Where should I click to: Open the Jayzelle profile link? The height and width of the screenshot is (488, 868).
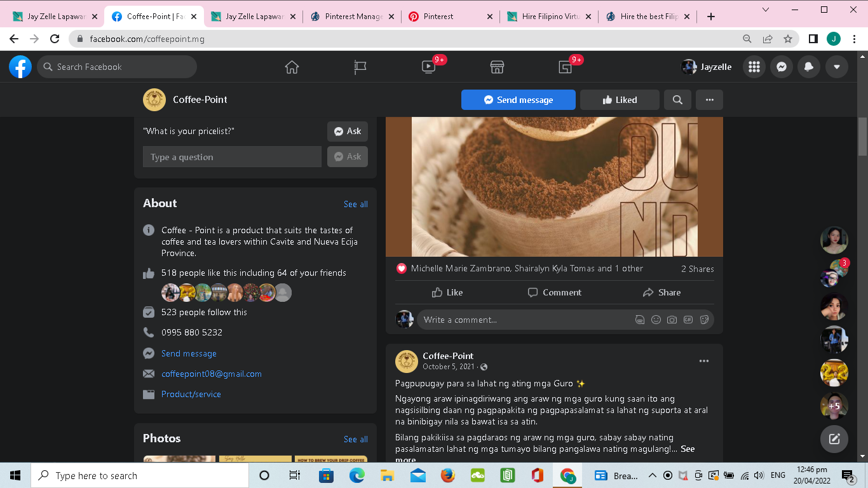707,67
